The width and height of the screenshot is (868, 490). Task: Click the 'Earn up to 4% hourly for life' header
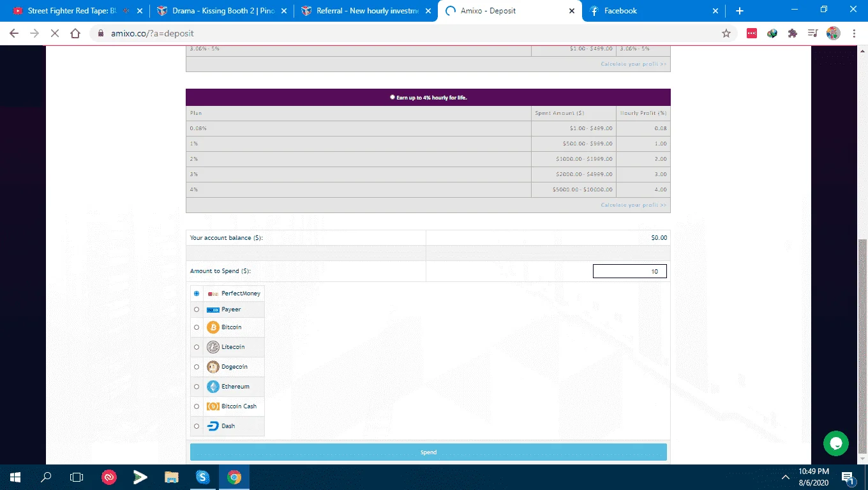pos(428,98)
